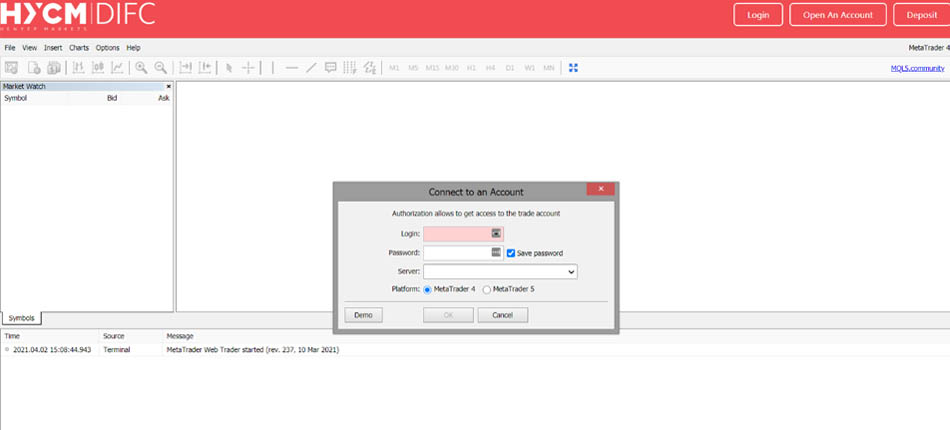950x430 pixels.
Task: Select the Trendline drawing tool
Action: pyautogui.click(x=311, y=68)
